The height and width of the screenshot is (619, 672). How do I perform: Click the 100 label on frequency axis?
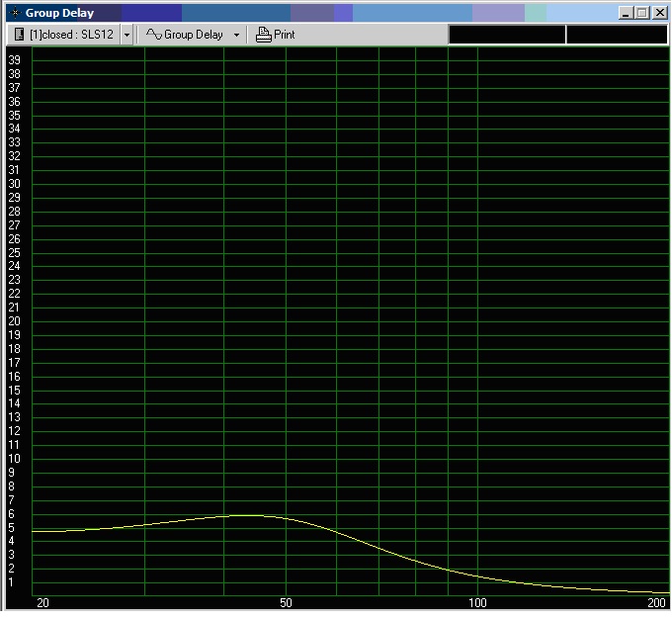pos(477,602)
